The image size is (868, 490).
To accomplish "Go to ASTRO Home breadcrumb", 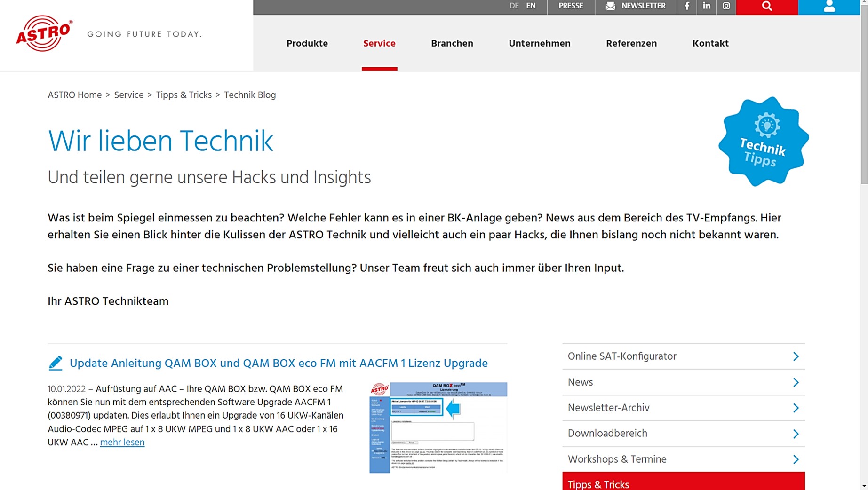I will coord(75,95).
